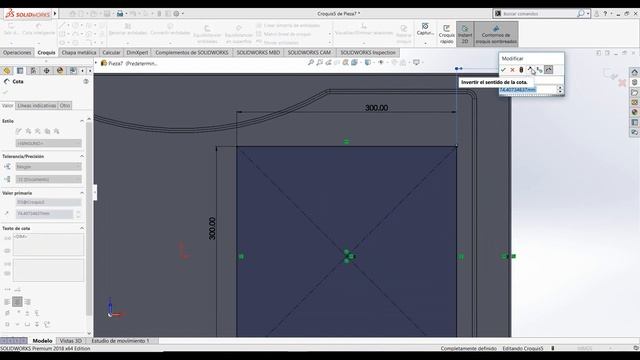Expand the SOLIDWORKS logo menu arrow
This screenshot has width=640, height=360.
point(55,13)
